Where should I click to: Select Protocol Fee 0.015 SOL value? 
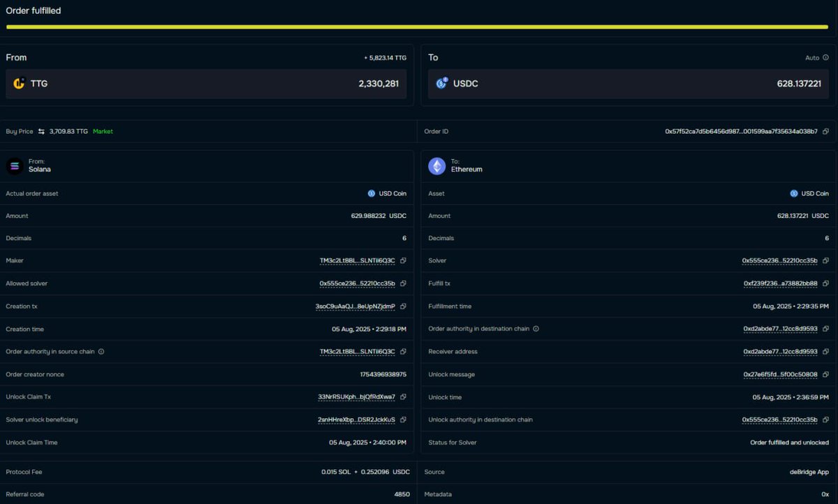[x=336, y=472]
